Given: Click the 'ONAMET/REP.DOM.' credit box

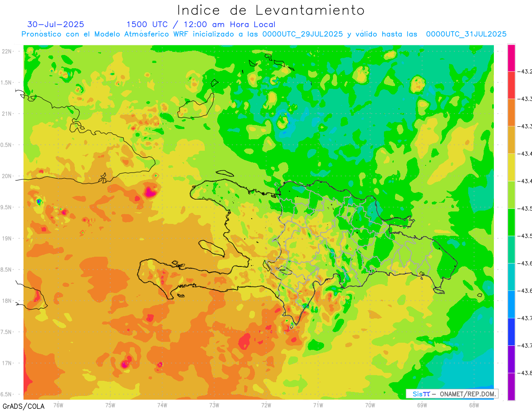Looking at the screenshot, I should 452,394.
